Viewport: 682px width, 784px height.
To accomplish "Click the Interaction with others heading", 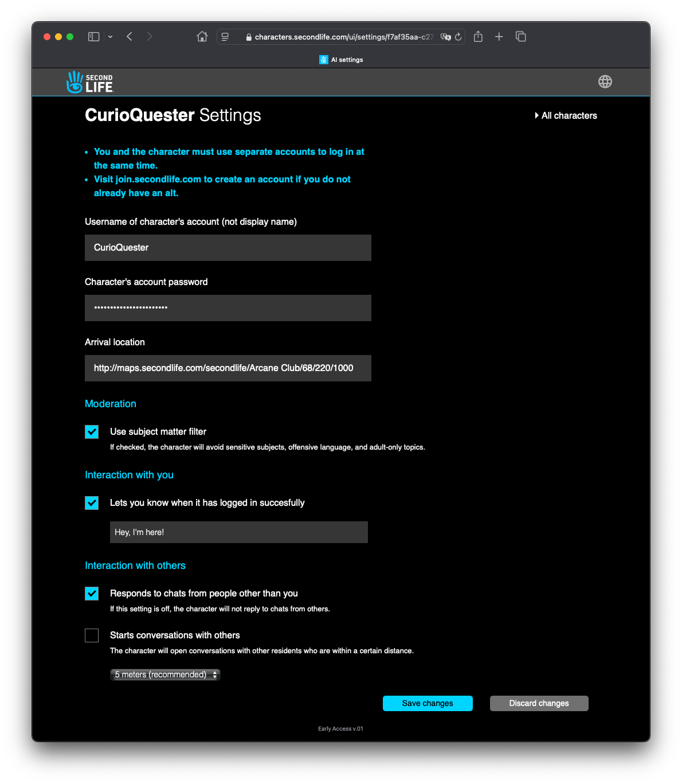I will coord(135,565).
